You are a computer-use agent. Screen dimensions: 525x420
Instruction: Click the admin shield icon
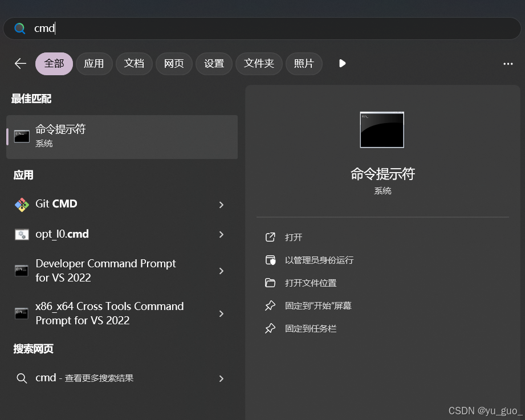click(270, 260)
